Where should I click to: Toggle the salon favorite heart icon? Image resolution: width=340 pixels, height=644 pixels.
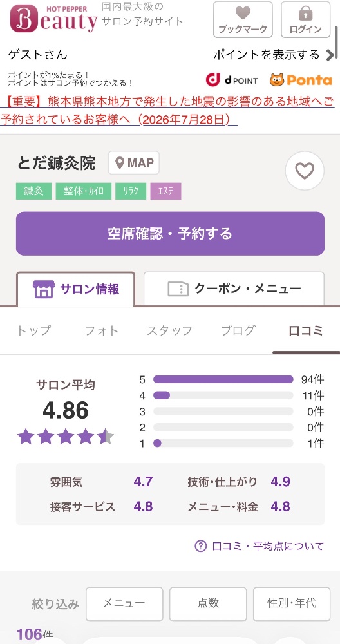coord(305,171)
